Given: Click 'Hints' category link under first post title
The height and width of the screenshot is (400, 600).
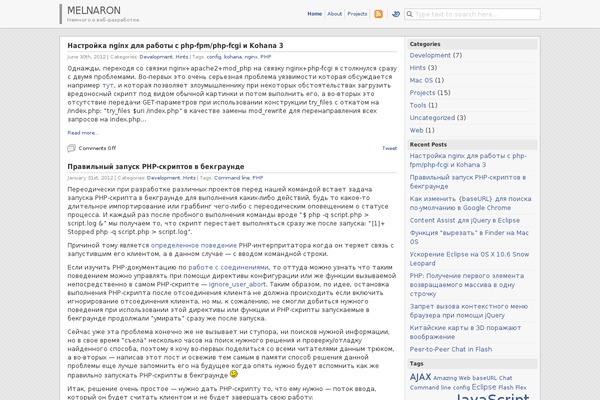Looking at the screenshot, I should (x=181, y=57).
